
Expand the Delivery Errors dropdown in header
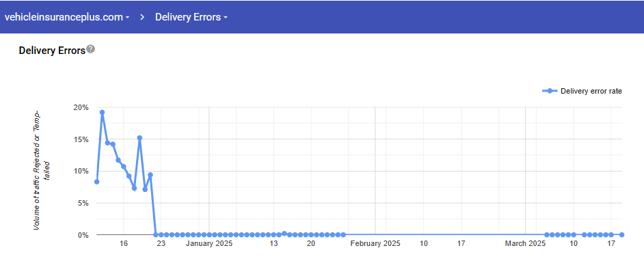pyautogui.click(x=191, y=17)
